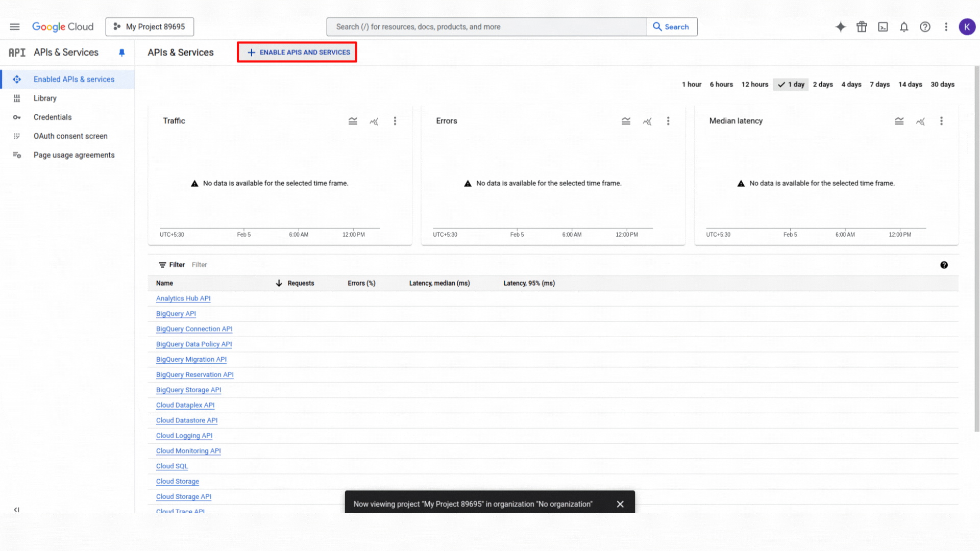Select the 2 days time range
This screenshot has width=980, height=551.
(823, 85)
